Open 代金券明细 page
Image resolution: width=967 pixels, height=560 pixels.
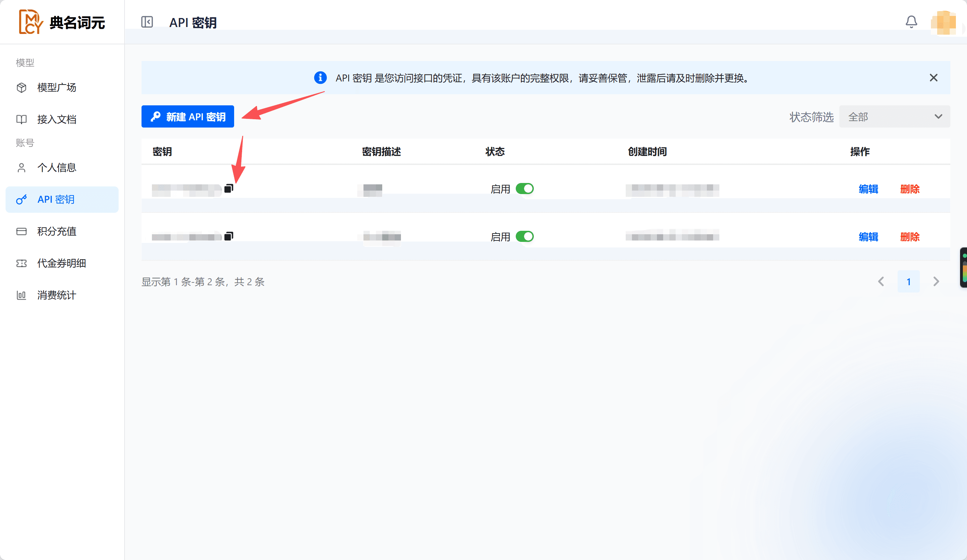pyautogui.click(x=62, y=263)
